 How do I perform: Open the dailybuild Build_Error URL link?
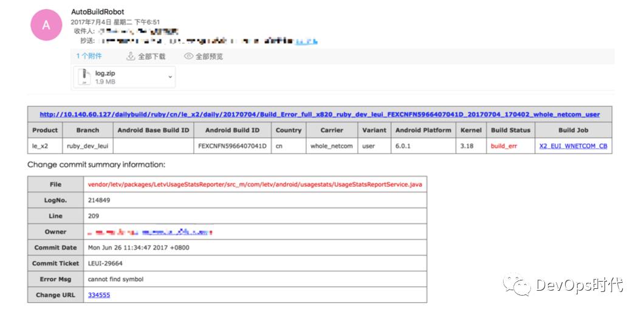click(x=320, y=115)
